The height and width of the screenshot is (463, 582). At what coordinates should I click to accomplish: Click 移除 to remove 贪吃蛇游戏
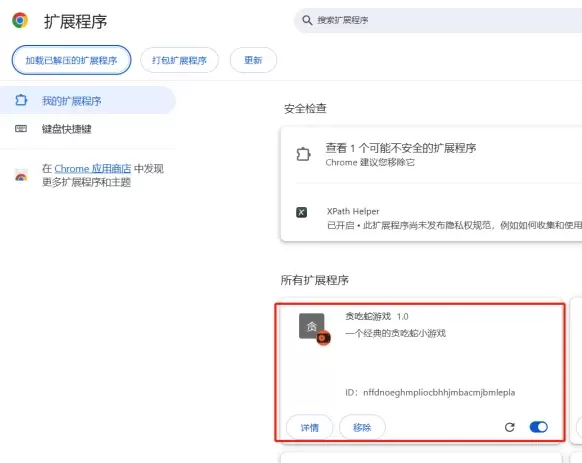pyautogui.click(x=362, y=428)
